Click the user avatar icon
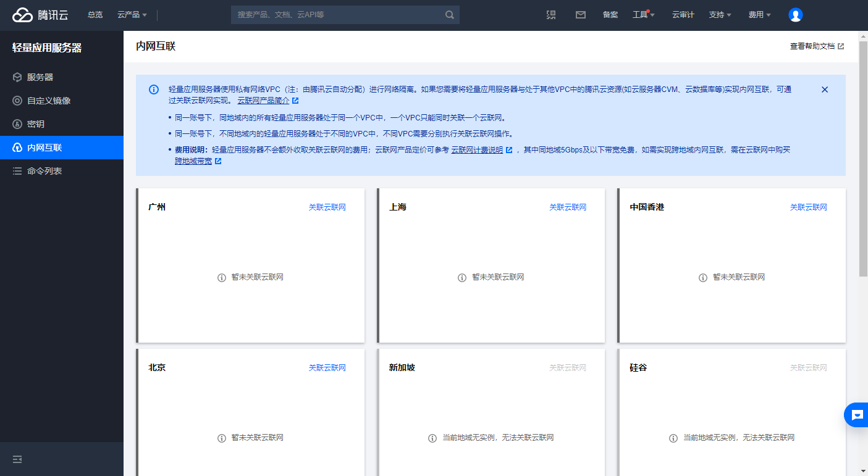 tap(796, 15)
